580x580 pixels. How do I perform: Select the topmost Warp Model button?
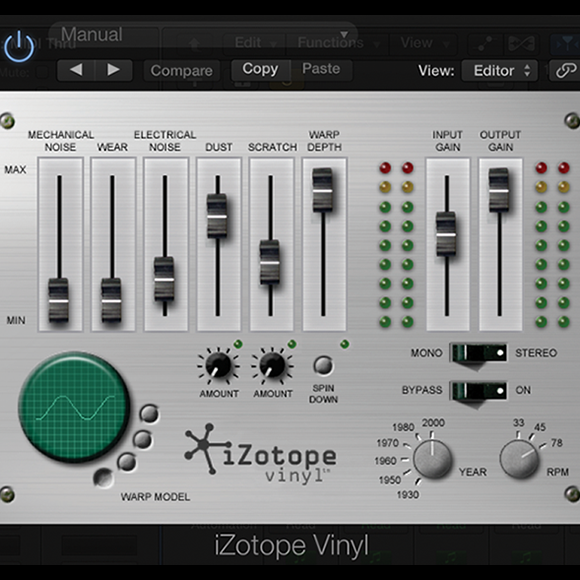(149, 414)
